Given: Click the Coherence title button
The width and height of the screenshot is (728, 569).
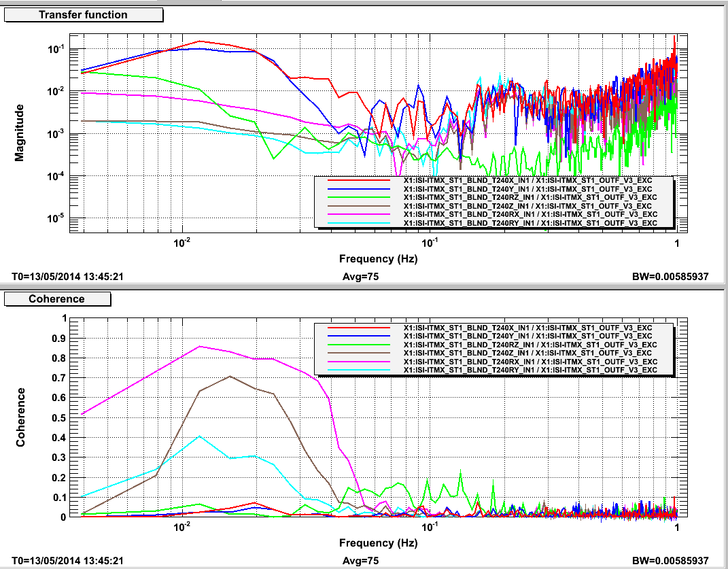Looking at the screenshot, I should click(x=57, y=299).
